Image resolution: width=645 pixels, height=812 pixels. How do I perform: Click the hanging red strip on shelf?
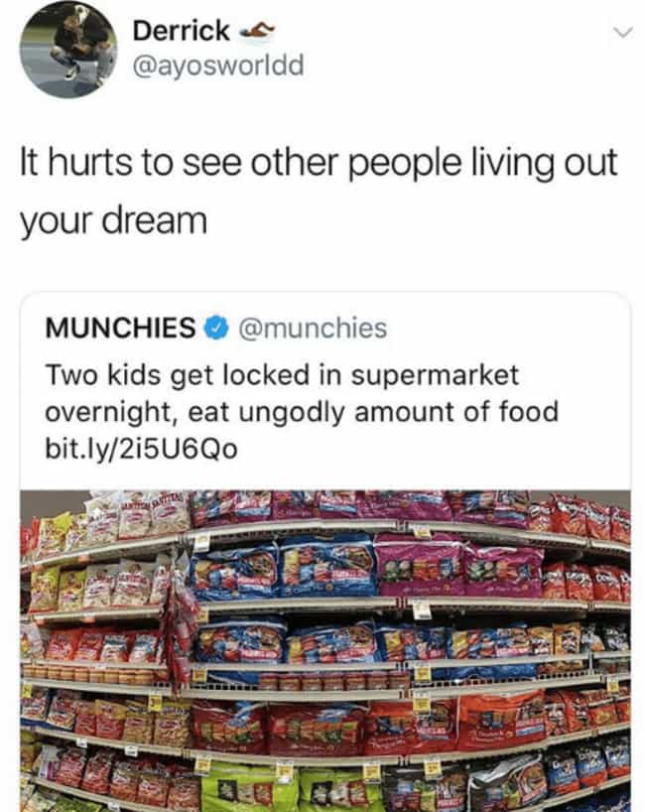click(178, 624)
